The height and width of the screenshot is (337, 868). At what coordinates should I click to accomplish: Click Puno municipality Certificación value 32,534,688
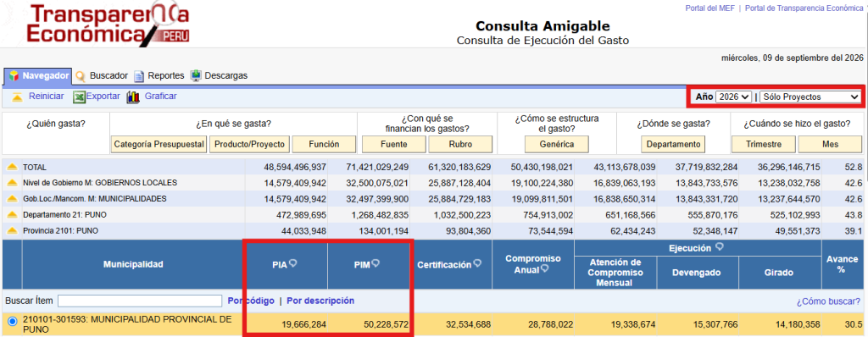pyautogui.click(x=468, y=324)
